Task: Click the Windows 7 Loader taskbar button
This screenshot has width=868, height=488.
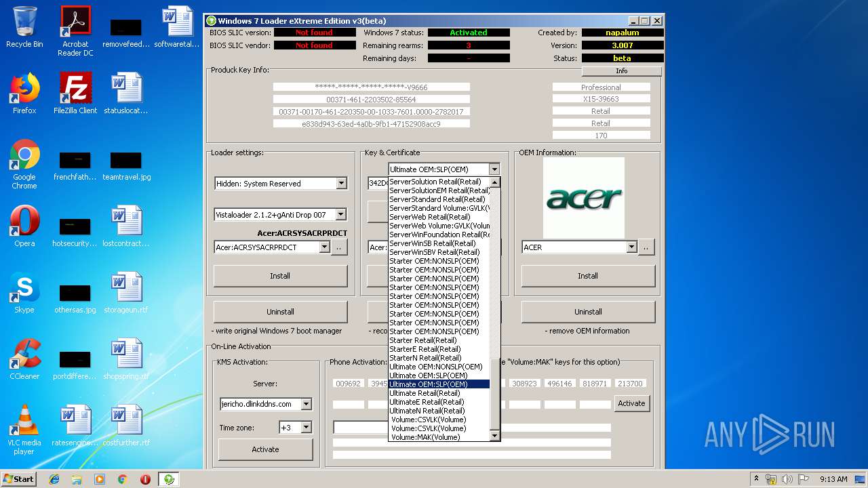Action: [x=168, y=479]
